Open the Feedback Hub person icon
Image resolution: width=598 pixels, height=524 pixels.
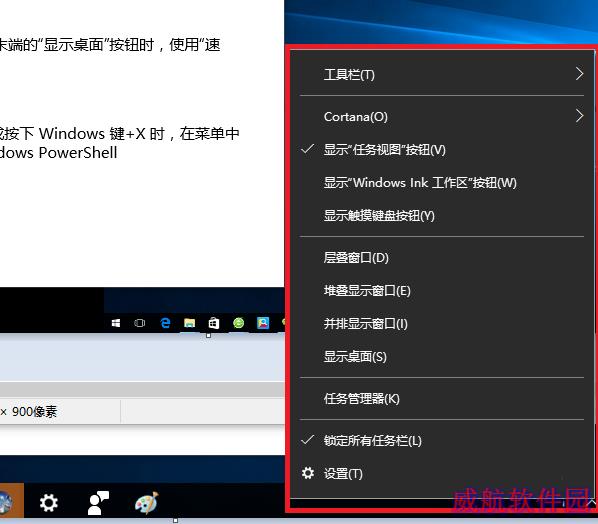coord(98,503)
